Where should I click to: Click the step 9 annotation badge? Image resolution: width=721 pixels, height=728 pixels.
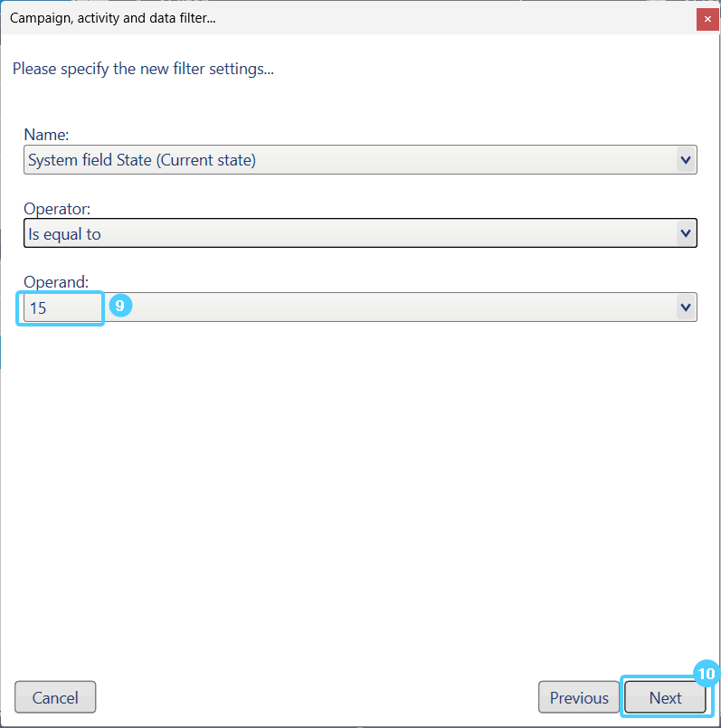click(120, 307)
